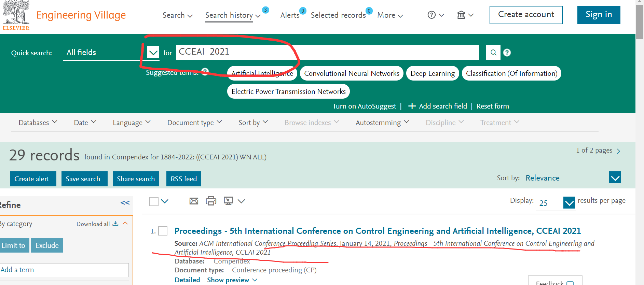The height and width of the screenshot is (285, 644).
Task: Select Classification (Of Information) suggested term
Action: pos(511,73)
